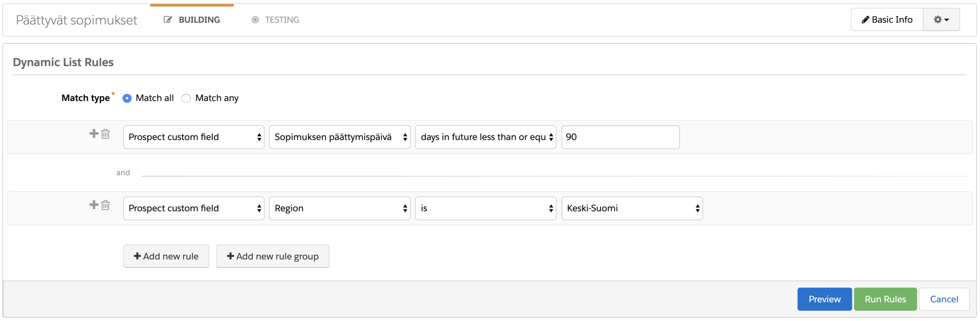Click the Add new rule button
This screenshot has height=321, width=980.
click(166, 257)
